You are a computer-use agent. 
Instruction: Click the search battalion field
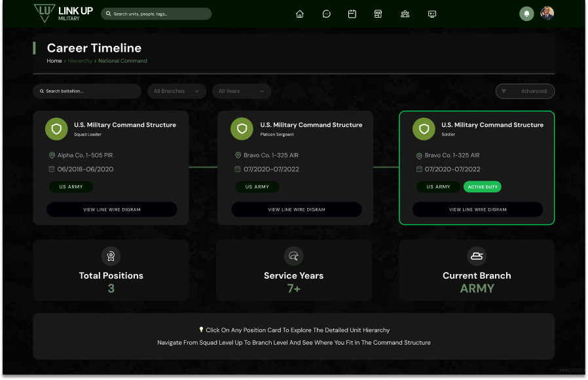[x=87, y=92]
